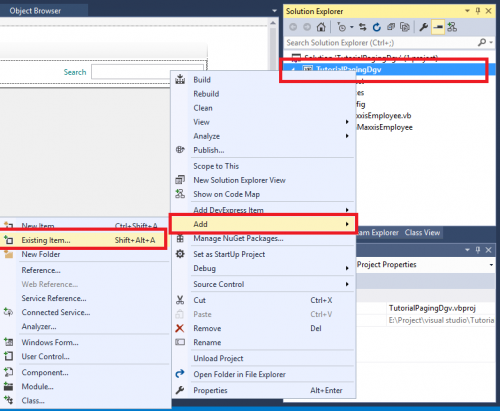Click the Refresh icon in Solution Explorer toolbar
This screenshot has height=411, width=500.
coord(377,27)
